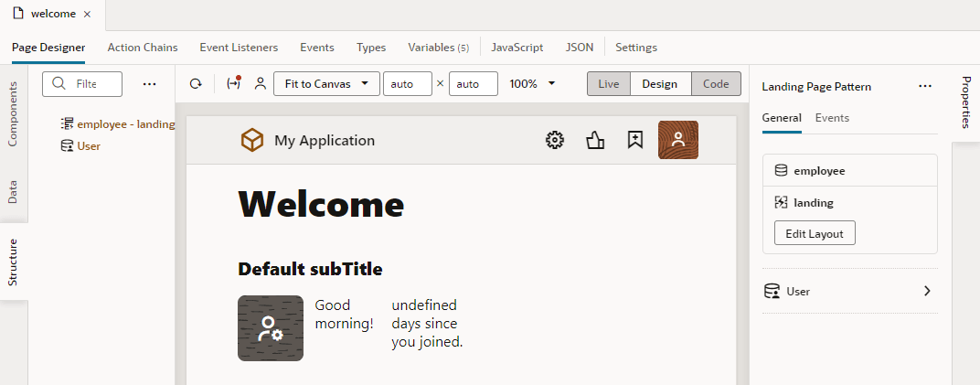Click the landing layout row
Screen dimensions: 980x385
(x=850, y=202)
